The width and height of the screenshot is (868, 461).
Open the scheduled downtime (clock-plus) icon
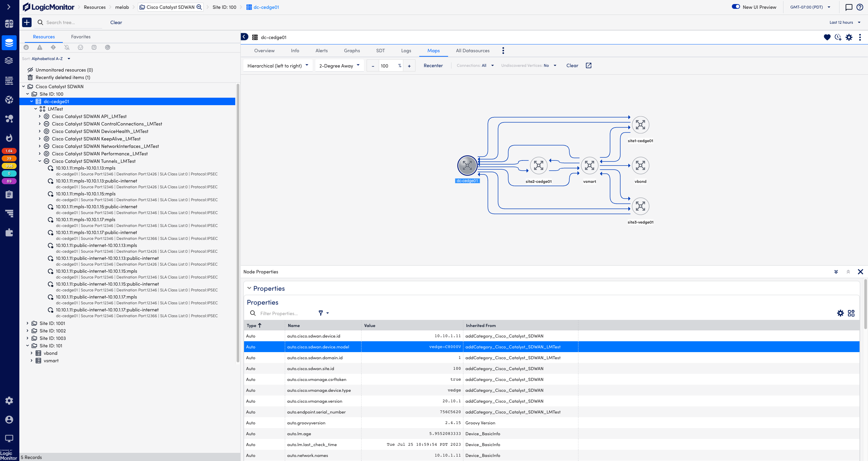coord(838,37)
